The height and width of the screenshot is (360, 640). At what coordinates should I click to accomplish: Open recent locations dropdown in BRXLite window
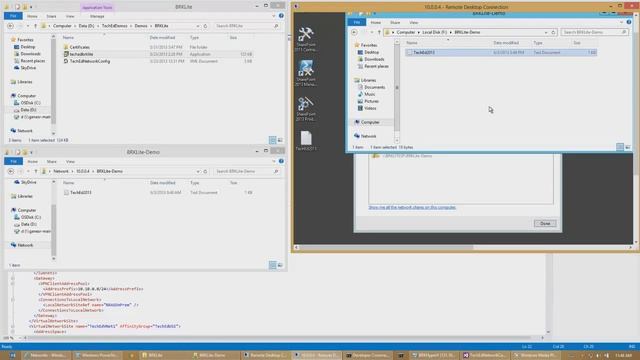point(28,26)
